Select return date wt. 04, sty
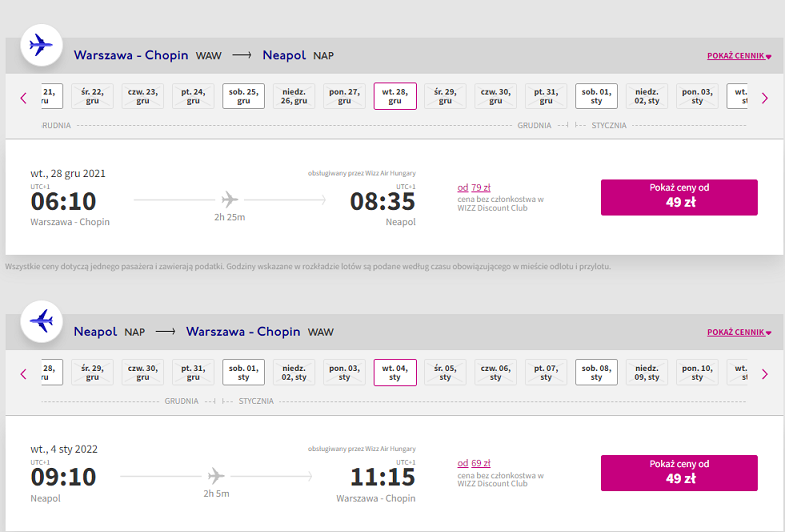 (395, 372)
